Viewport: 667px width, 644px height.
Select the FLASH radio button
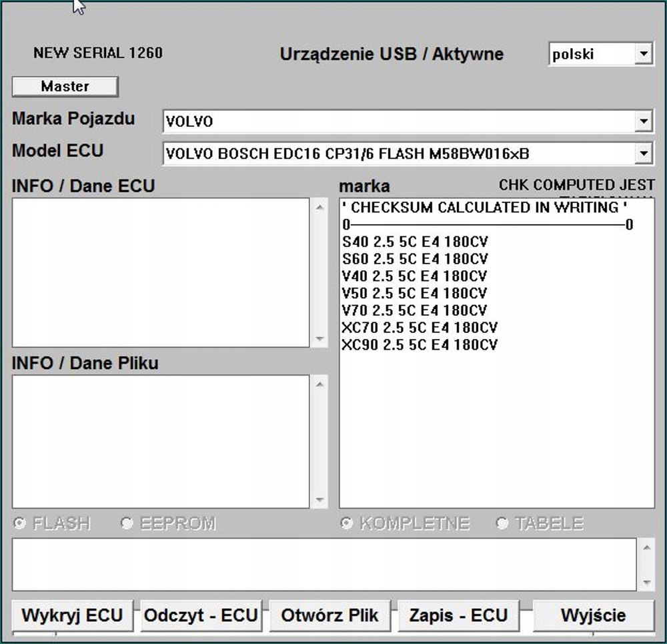point(20,523)
